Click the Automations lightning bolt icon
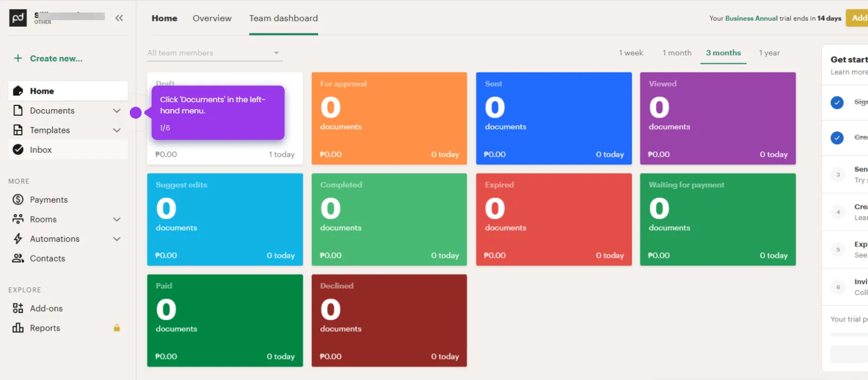 tap(18, 239)
